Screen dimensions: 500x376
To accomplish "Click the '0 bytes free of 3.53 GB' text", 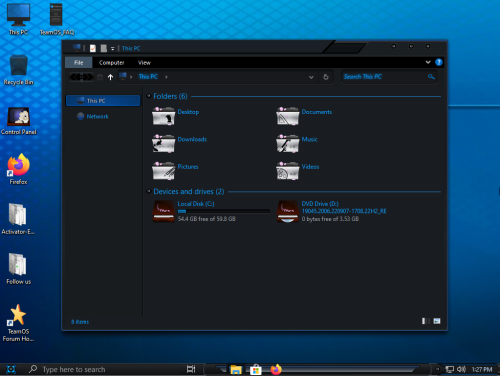I will 330,219.
